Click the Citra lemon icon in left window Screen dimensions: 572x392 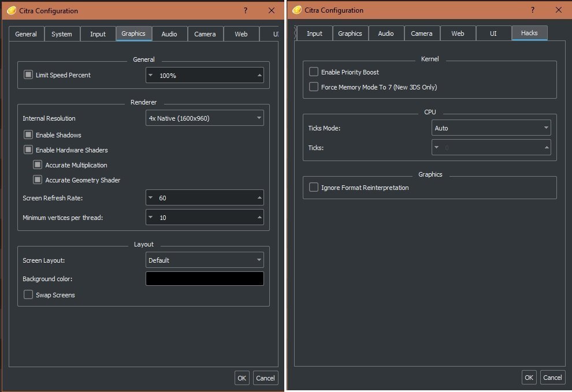(x=12, y=10)
